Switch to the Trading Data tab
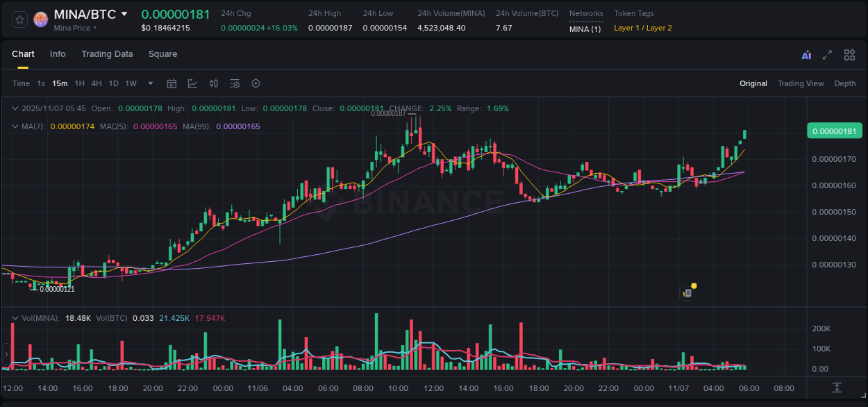Viewport: 868px width, 407px height. 107,54
